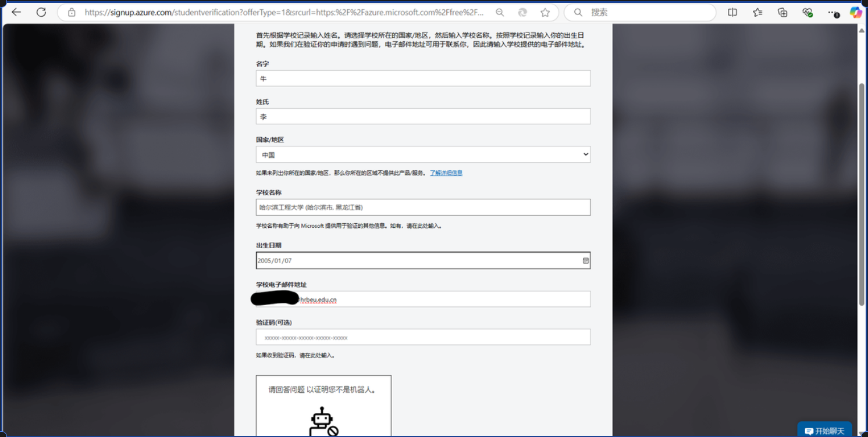Open the favorites list
The width and height of the screenshot is (868, 437).
[x=757, y=12]
